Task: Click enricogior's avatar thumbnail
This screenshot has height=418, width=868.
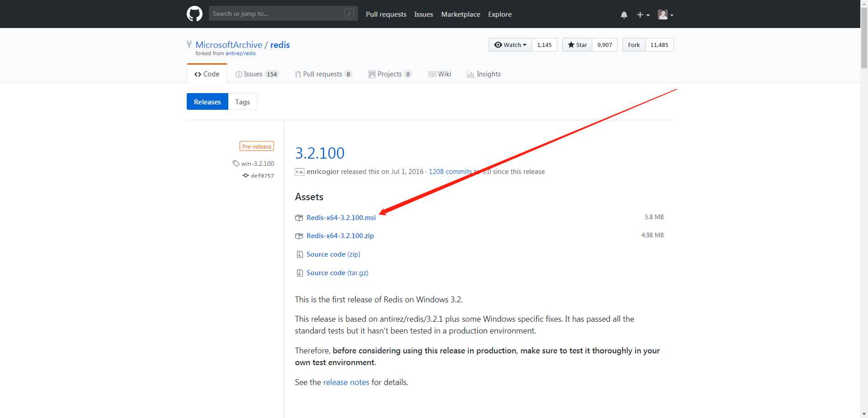Action: 299,172
